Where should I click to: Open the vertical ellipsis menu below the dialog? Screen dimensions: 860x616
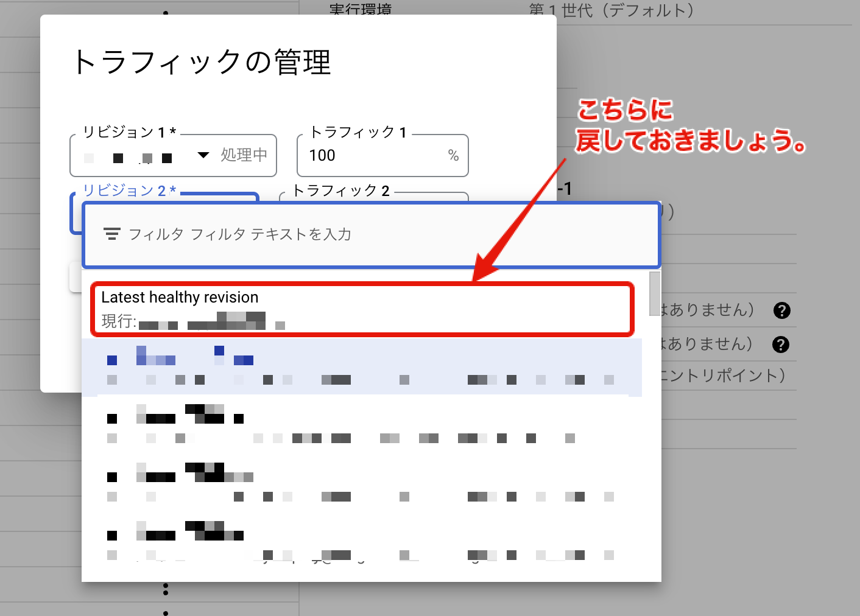coord(166,589)
